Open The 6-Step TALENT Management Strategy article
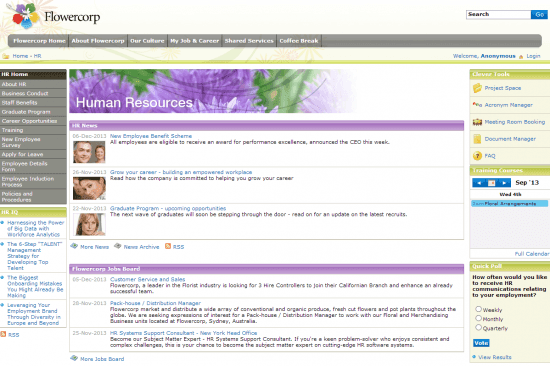Image resolution: width=550 pixels, height=366 pixels. click(x=35, y=256)
